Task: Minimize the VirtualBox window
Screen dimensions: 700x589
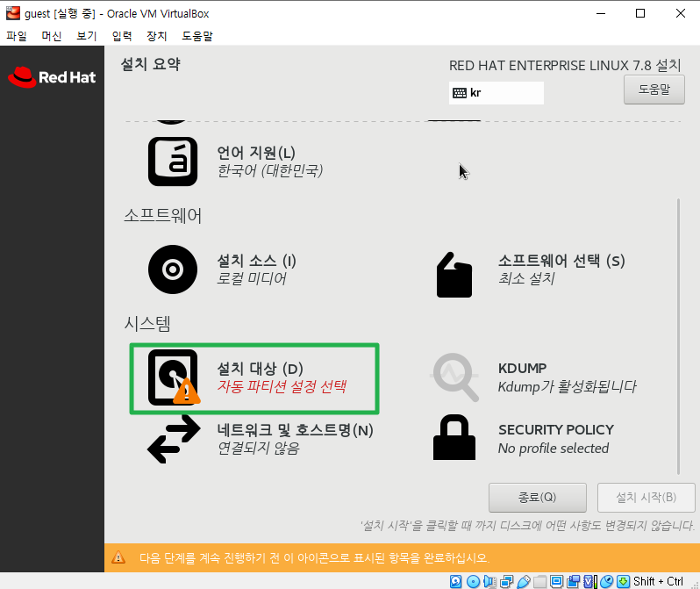Action: point(601,13)
